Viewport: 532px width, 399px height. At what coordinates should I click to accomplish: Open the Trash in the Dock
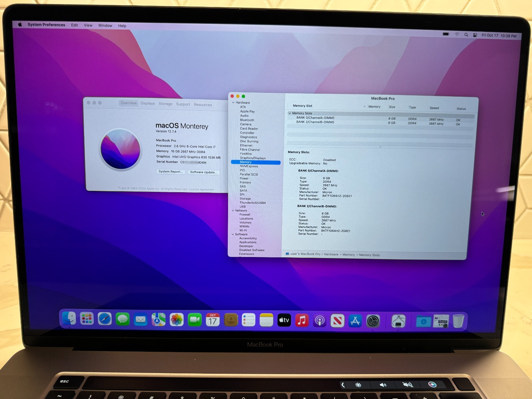tap(458, 321)
